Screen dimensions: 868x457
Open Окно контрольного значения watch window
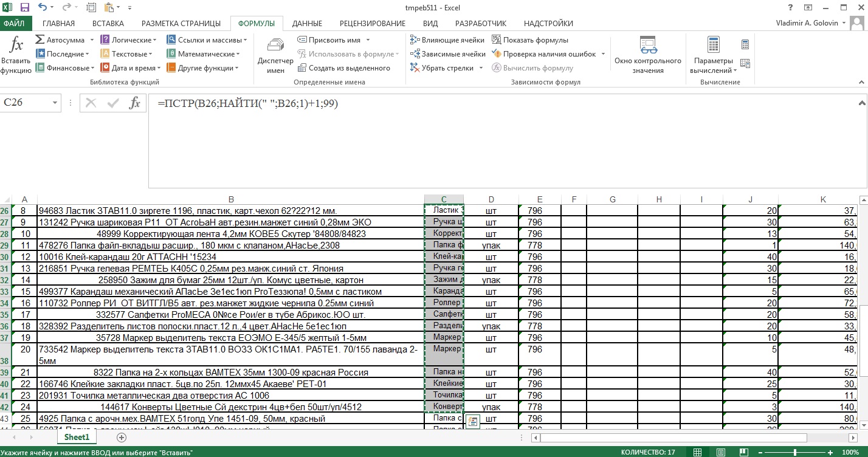click(x=648, y=54)
